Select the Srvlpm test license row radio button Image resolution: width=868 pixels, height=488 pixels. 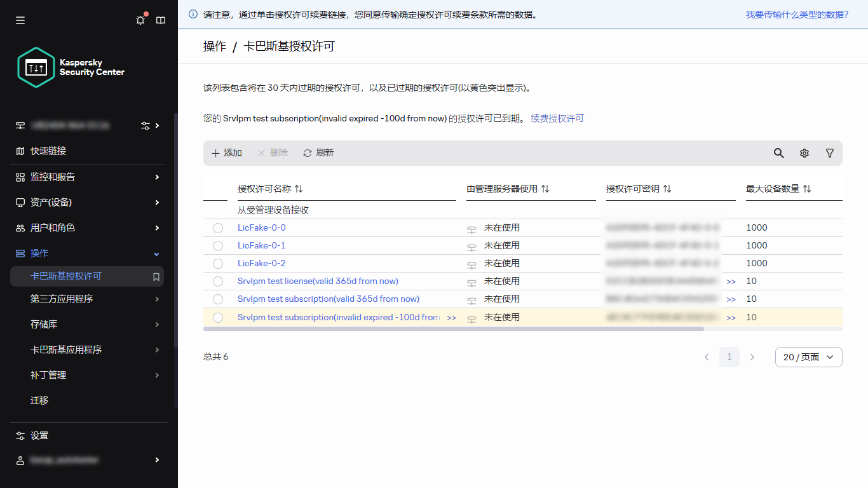tap(218, 281)
